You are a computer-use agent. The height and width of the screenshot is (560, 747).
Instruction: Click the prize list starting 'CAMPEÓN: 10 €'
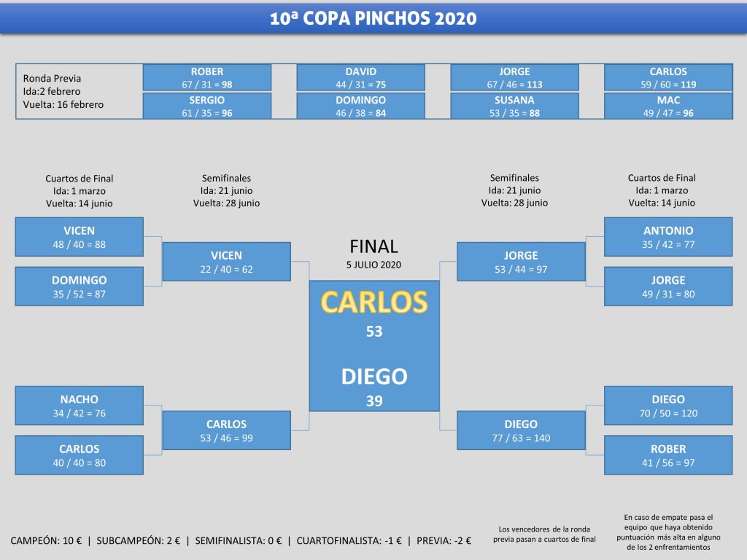[241, 541]
